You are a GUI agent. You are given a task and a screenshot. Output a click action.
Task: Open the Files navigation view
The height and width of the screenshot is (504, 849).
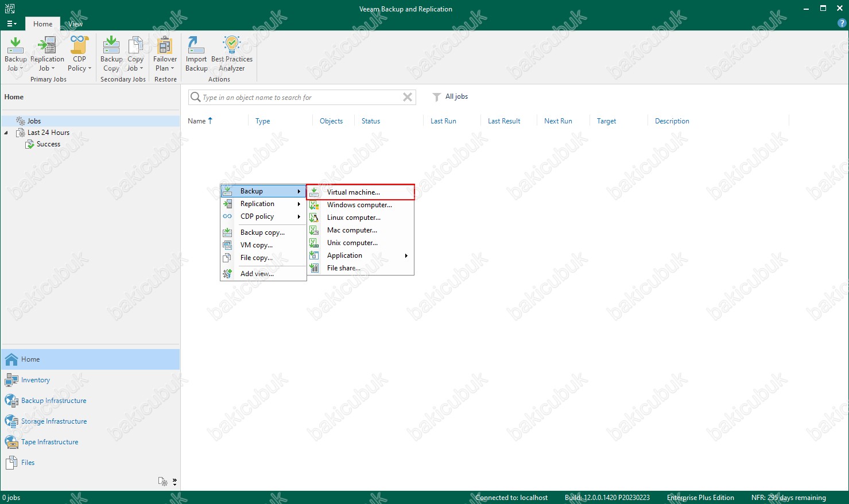[x=90, y=463]
